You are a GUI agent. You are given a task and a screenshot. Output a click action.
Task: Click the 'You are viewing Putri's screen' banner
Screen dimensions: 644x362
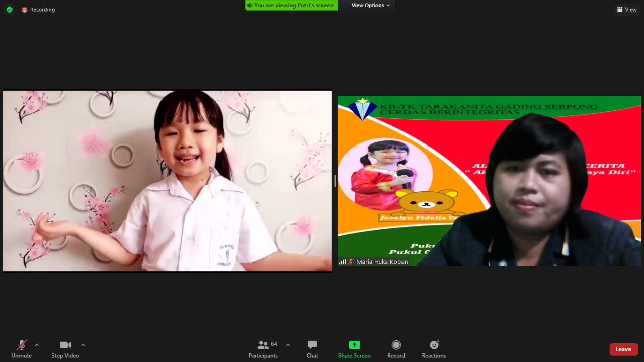(x=291, y=5)
